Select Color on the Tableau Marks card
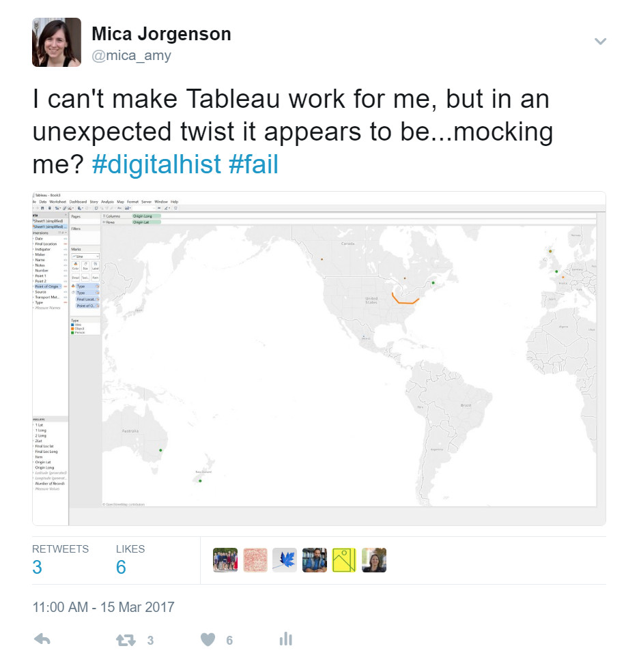 point(76,266)
